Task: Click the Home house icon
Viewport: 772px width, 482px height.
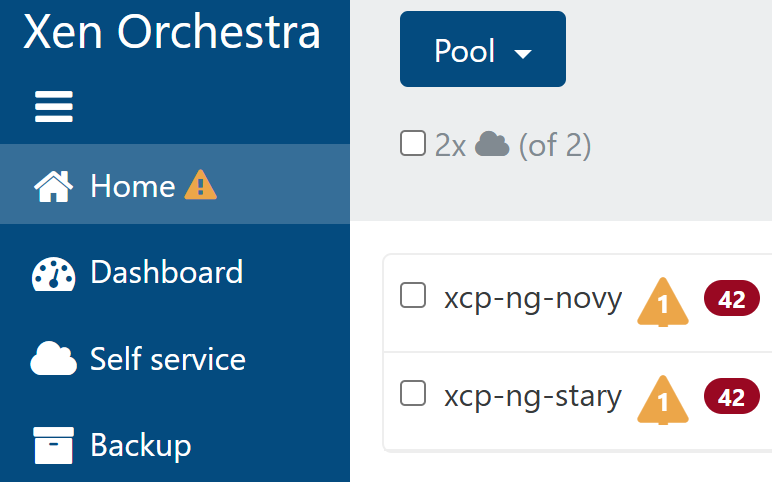Action: [54, 186]
